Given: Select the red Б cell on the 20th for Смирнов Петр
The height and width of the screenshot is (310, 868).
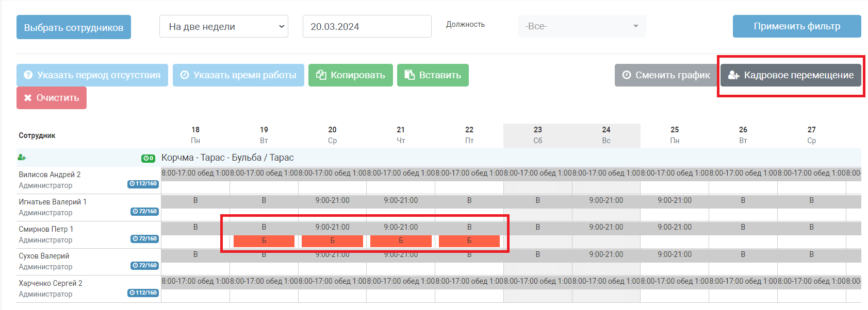Looking at the screenshot, I should tap(332, 240).
